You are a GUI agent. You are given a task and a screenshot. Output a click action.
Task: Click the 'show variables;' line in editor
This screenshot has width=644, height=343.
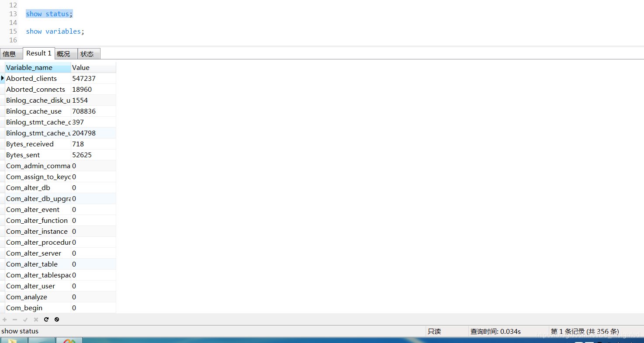coord(55,31)
